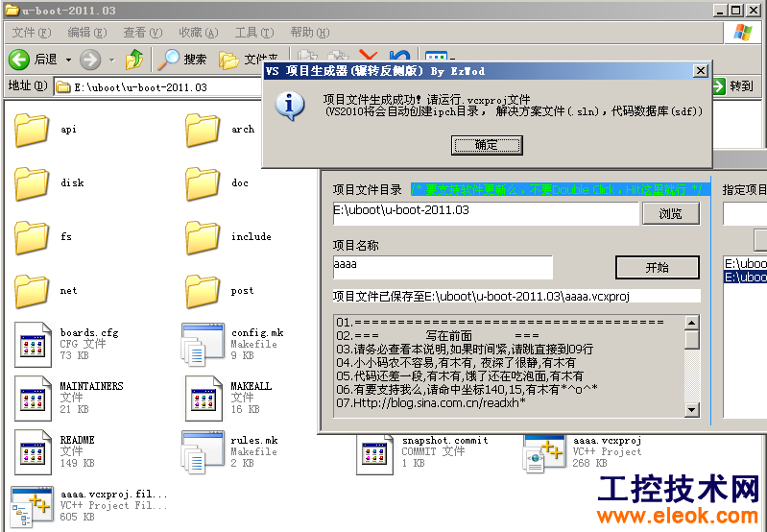Open the 工具(T) menu
The image size is (767, 532).
click(253, 33)
